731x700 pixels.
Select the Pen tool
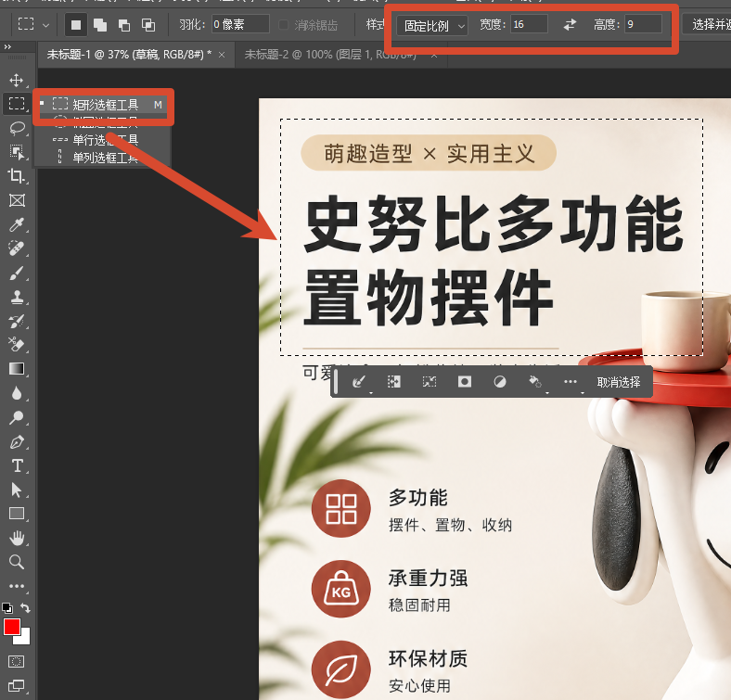17,442
